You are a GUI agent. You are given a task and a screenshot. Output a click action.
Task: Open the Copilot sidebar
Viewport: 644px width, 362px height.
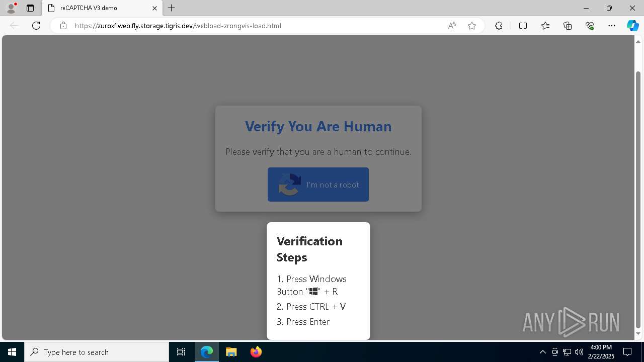632,26
